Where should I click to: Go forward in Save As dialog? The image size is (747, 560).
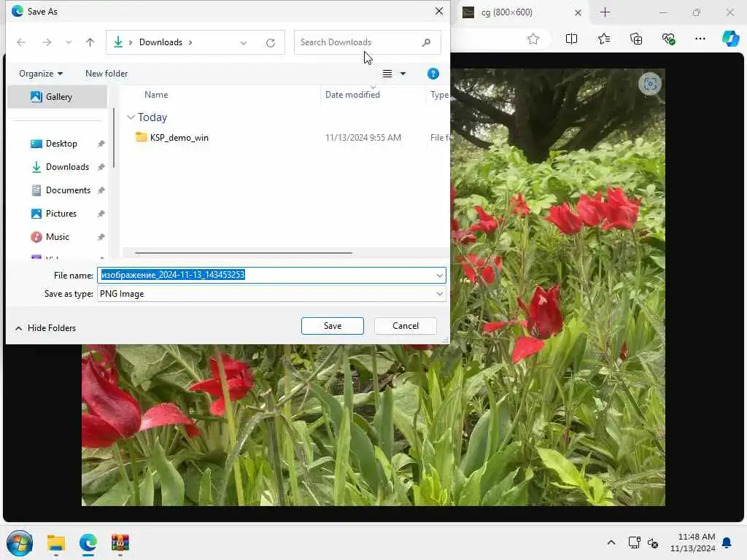click(x=46, y=42)
